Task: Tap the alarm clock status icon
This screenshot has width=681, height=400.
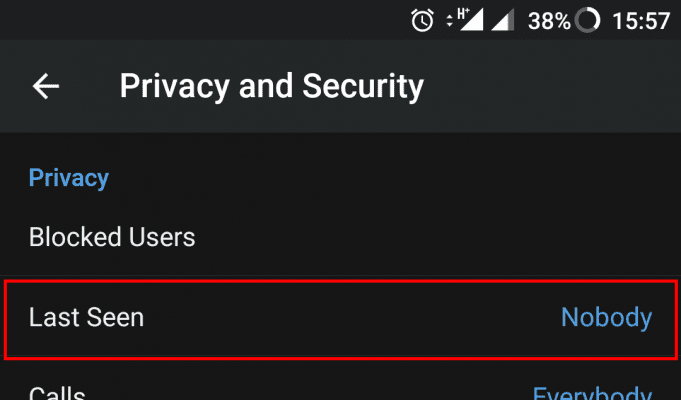Action: pos(422,20)
